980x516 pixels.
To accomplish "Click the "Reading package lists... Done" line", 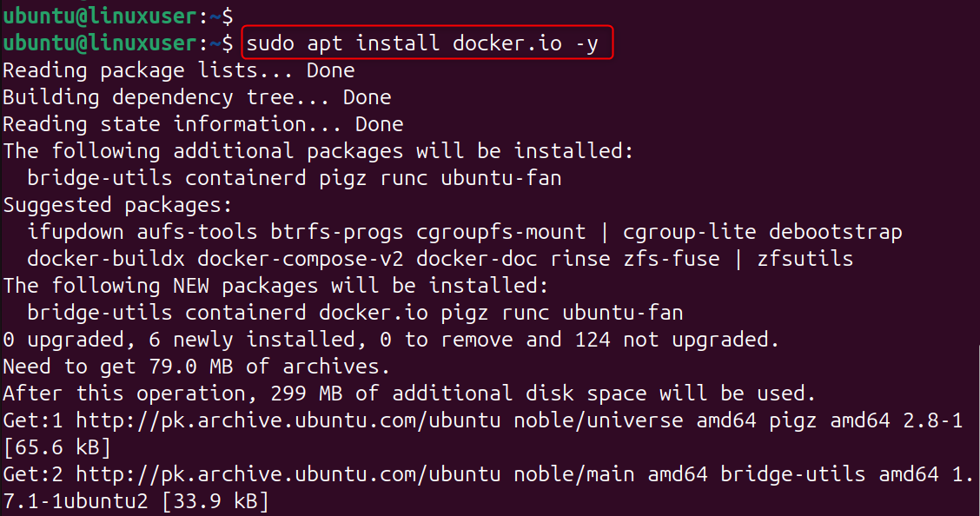I will (x=178, y=69).
